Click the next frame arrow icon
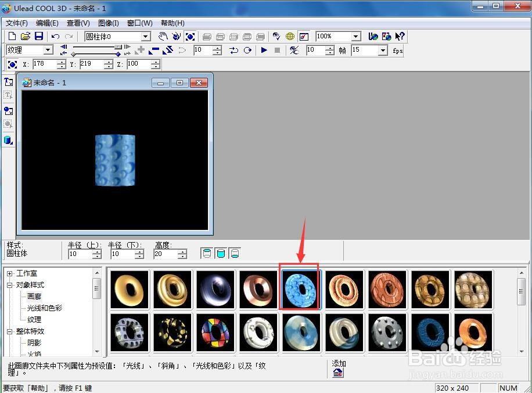Screen dimensions: 532x393 point(127,47)
